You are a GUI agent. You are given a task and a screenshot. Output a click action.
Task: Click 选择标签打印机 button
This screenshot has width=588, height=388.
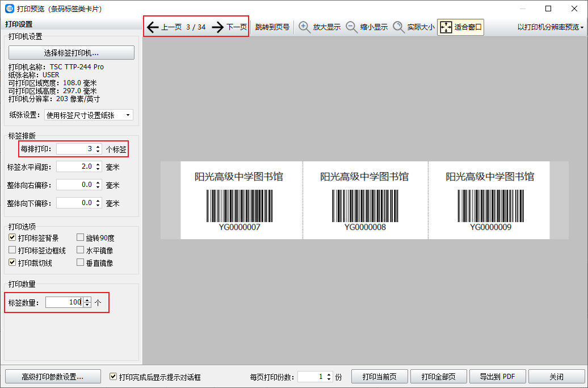[x=72, y=52]
